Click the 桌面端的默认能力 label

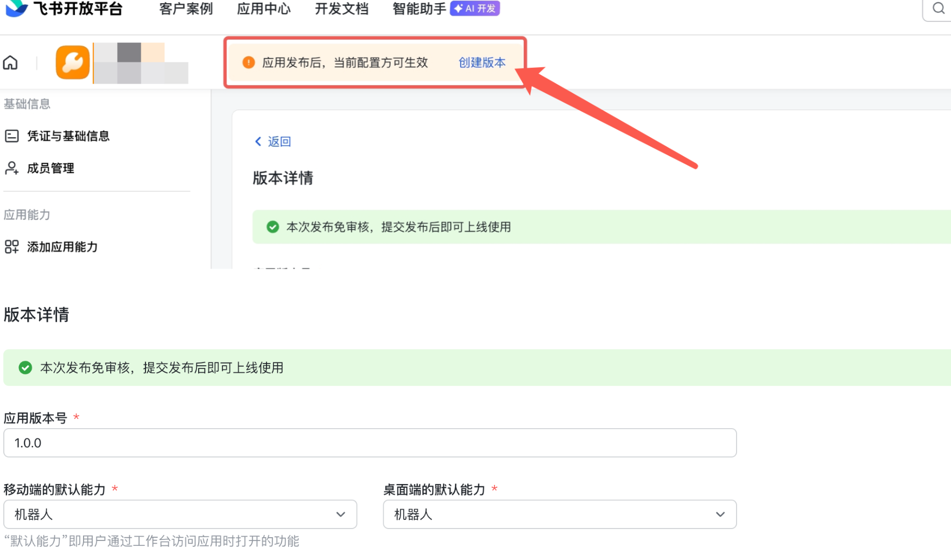click(x=434, y=489)
